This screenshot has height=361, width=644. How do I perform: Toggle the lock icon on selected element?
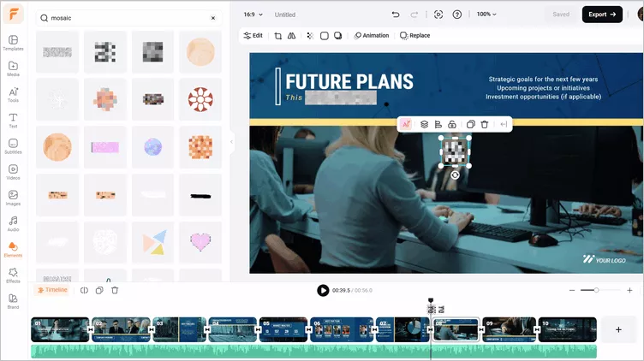click(x=452, y=125)
